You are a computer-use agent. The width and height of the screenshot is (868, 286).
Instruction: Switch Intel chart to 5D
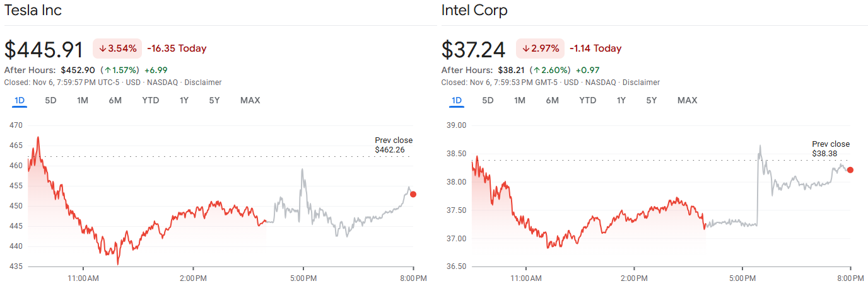click(488, 100)
